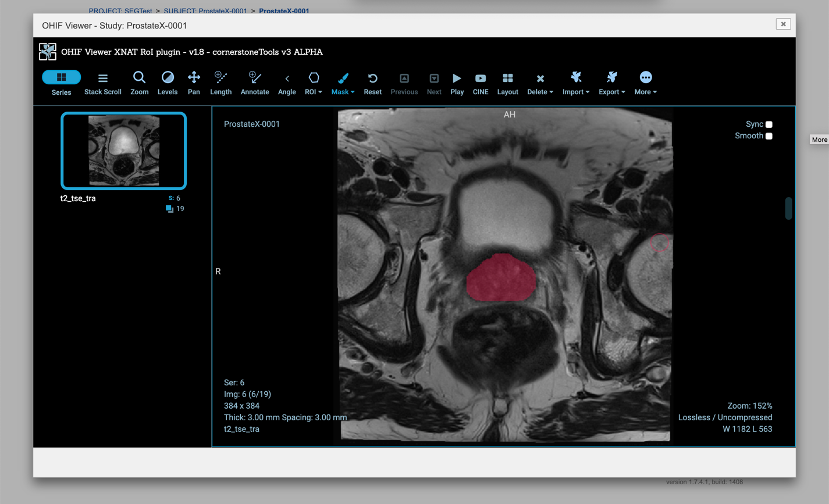
Task: Expand the ROI tool dropdown
Action: click(x=314, y=82)
